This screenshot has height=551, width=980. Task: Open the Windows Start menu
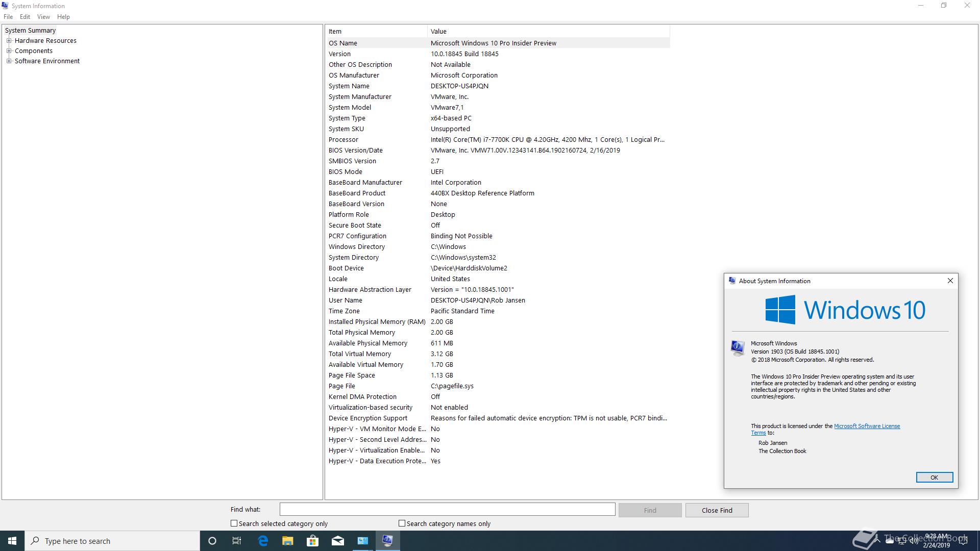click(x=12, y=541)
